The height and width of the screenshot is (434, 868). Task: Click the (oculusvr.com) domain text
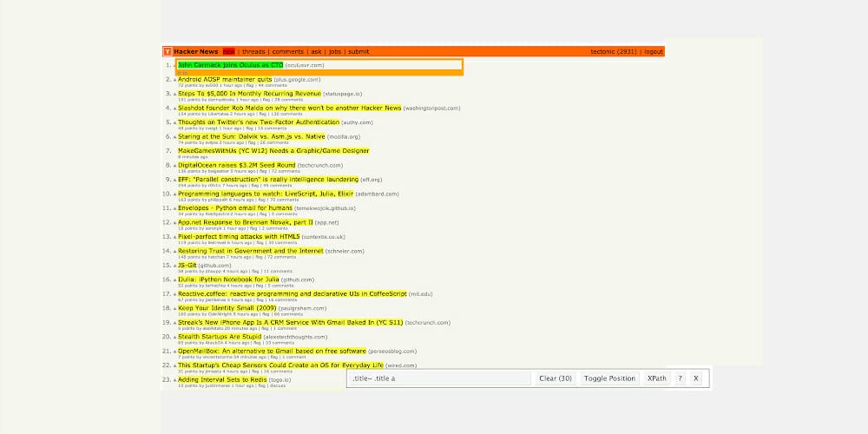click(x=305, y=65)
